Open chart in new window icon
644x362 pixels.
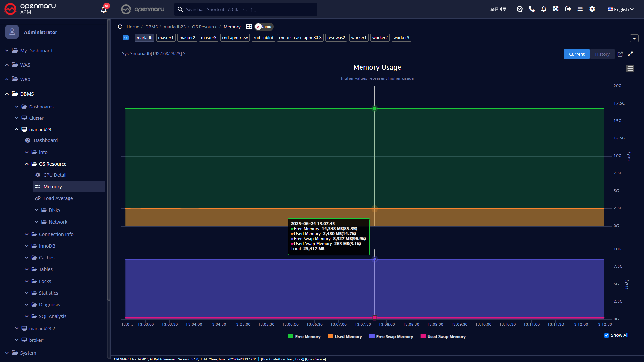(x=620, y=54)
